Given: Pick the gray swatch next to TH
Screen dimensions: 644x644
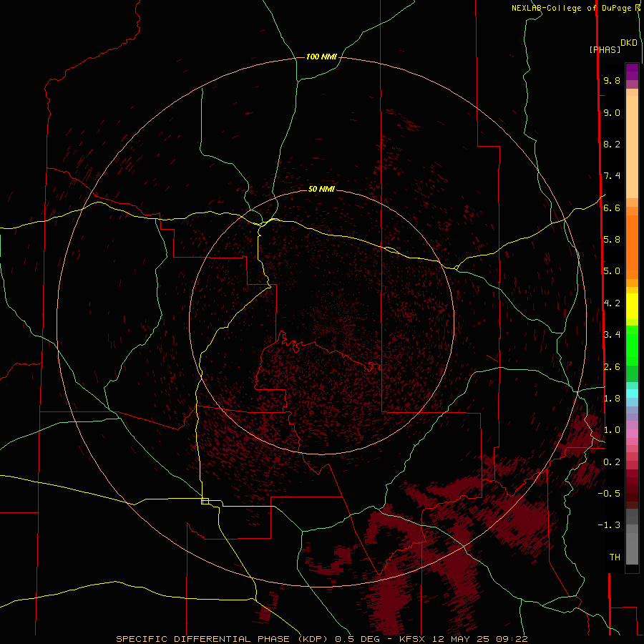Looking at the screenshot, I should click(x=632, y=548).
